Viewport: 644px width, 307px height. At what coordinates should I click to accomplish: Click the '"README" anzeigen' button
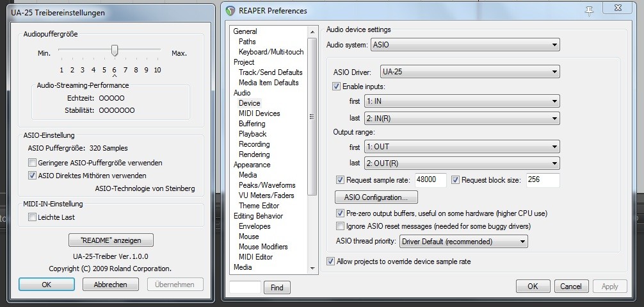coord(111,240)
